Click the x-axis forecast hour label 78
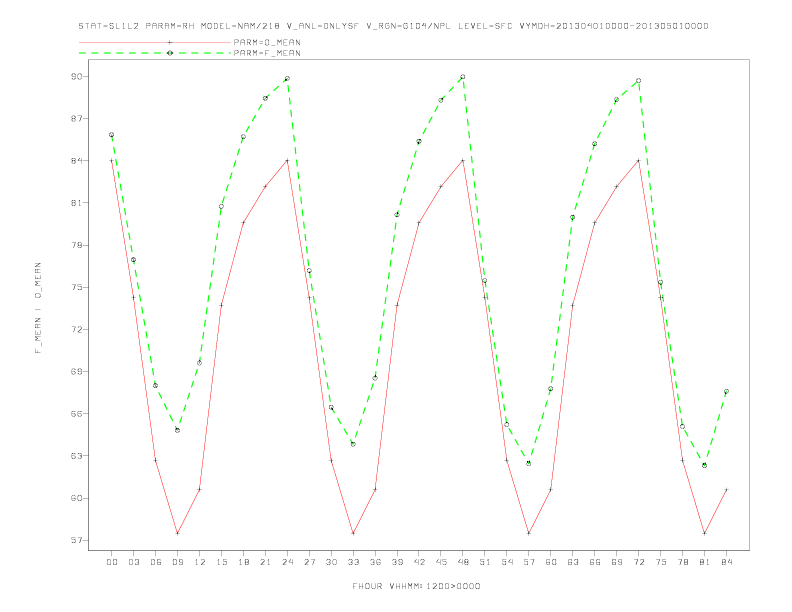Viewport: 792px width, 612px height. (683, 562)
